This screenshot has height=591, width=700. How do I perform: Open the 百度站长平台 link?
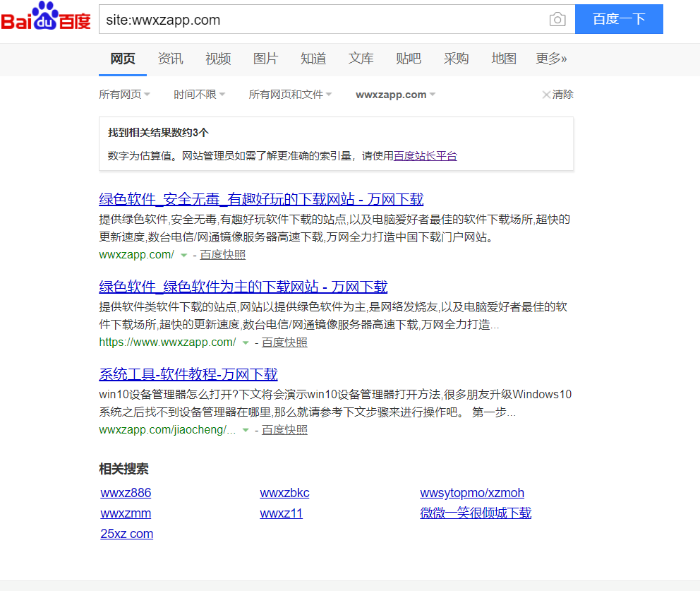[426, 156]
